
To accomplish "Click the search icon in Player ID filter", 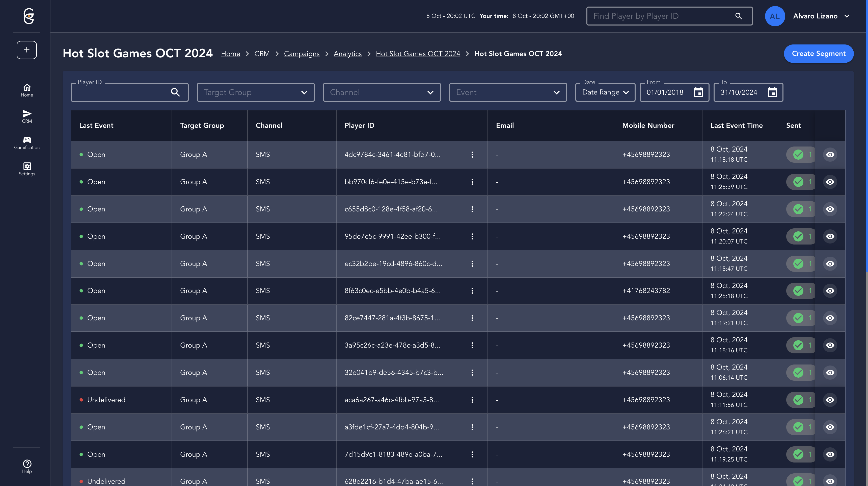I will click(x=175, y=92).
